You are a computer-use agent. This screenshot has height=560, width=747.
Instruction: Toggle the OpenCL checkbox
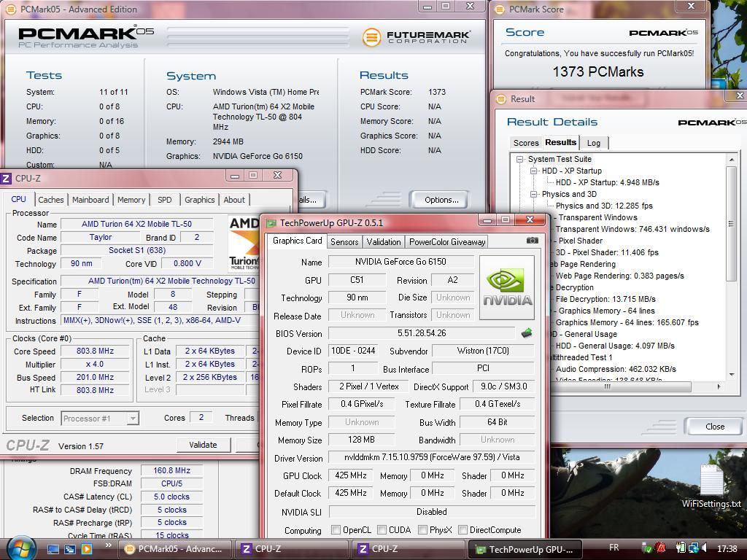pyautogui.click(x=336, y=529)
